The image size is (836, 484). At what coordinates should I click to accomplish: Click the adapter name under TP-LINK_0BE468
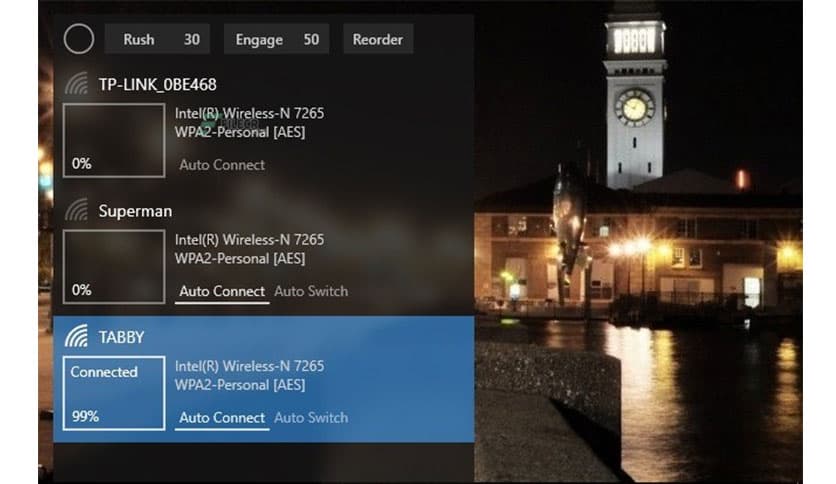[250, 114]
